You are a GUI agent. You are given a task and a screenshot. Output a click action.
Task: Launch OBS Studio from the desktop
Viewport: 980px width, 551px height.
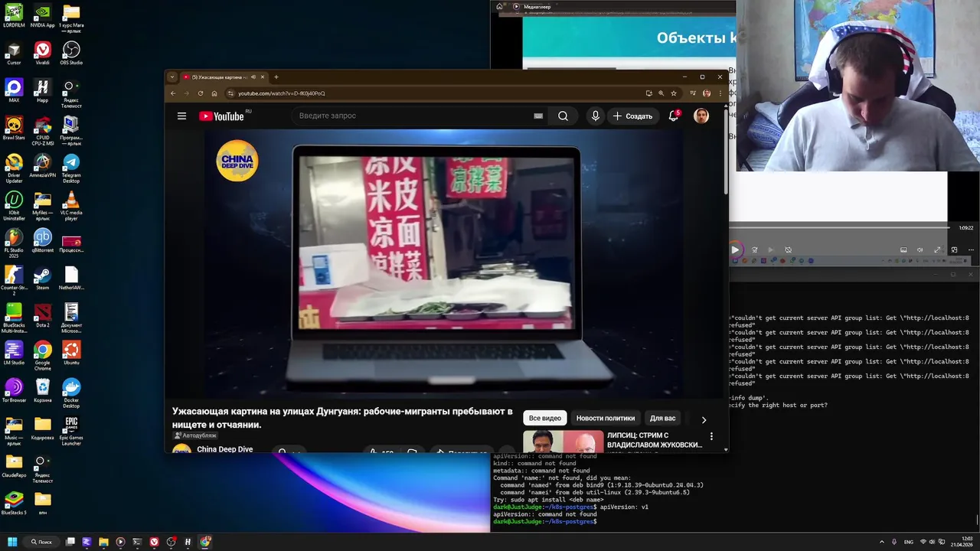point(71,54)
